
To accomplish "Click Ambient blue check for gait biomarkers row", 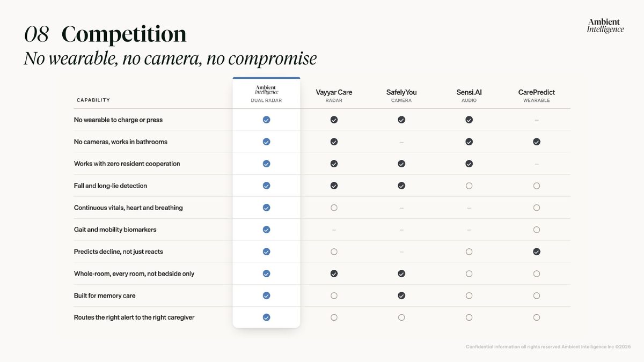I will [x=266, y=230].
